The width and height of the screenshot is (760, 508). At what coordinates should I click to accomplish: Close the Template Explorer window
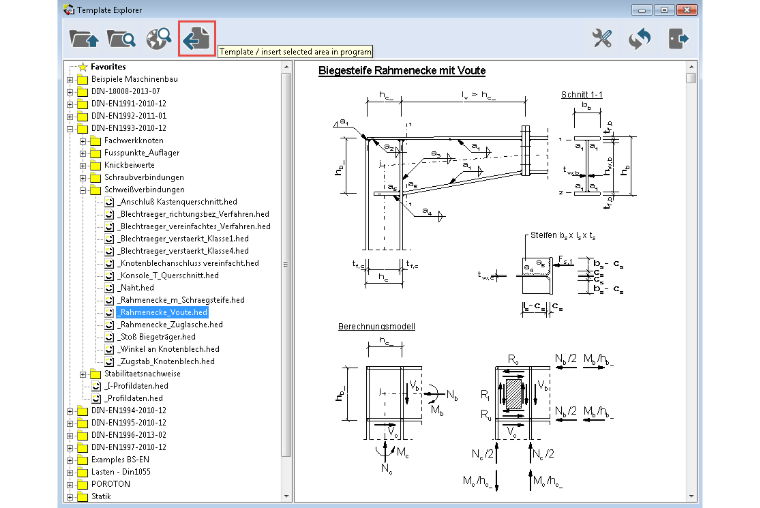687,10
